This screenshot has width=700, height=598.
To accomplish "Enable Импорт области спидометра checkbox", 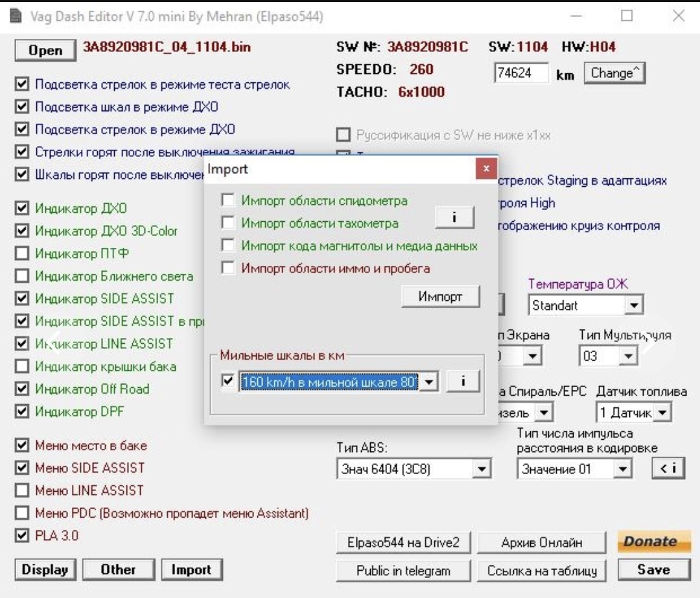I will [228, 202].
